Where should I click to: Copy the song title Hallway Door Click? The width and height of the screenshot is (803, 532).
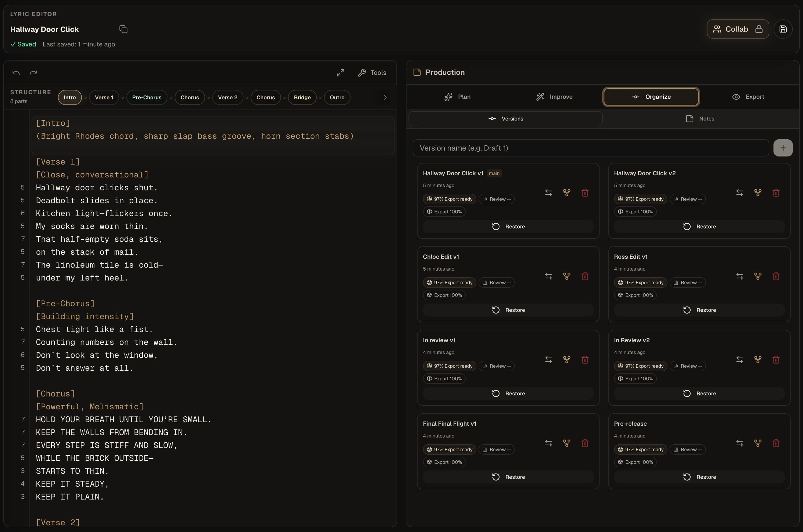(x=123, y=29)
